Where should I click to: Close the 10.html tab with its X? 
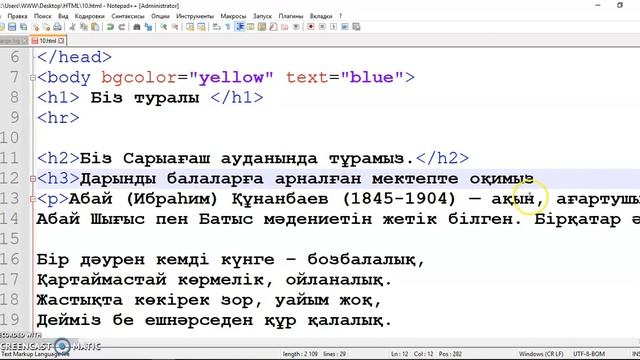click(x=61, y=41)
